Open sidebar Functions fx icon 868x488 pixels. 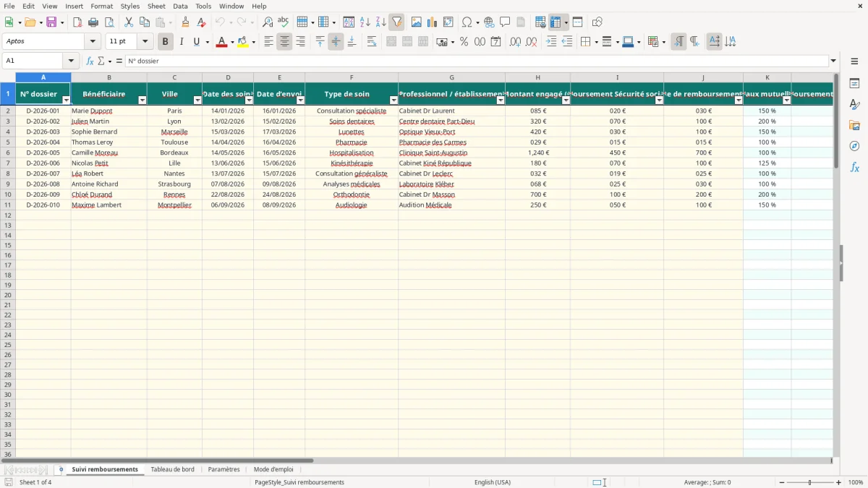(854, 167)
